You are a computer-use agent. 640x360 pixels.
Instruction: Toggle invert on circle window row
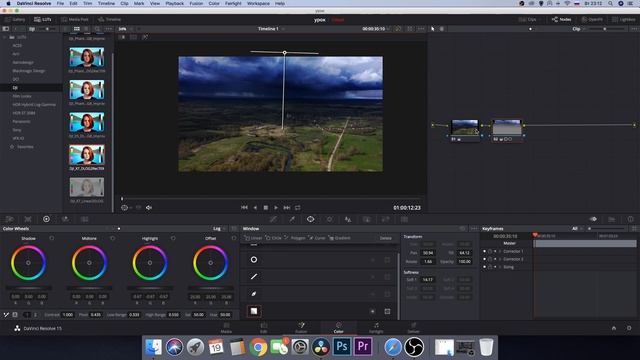[x=373, y=260]
